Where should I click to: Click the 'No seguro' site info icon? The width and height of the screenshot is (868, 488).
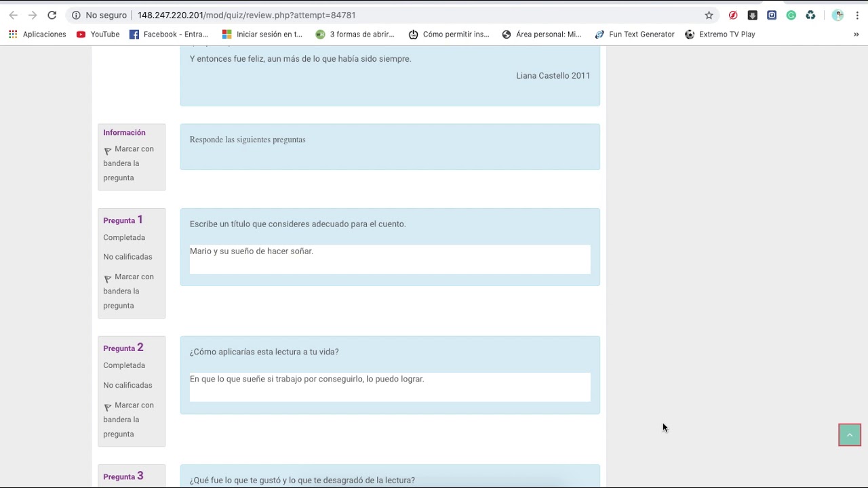76,15
